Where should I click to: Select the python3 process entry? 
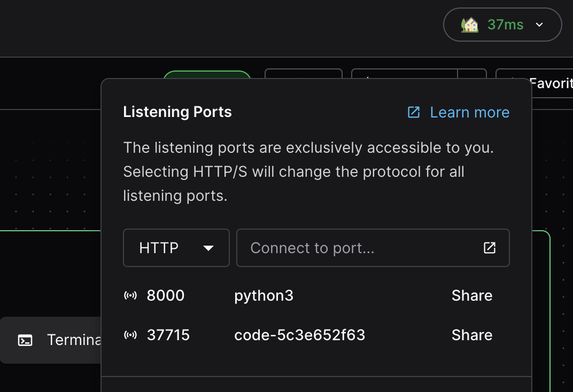coord(264,295)
